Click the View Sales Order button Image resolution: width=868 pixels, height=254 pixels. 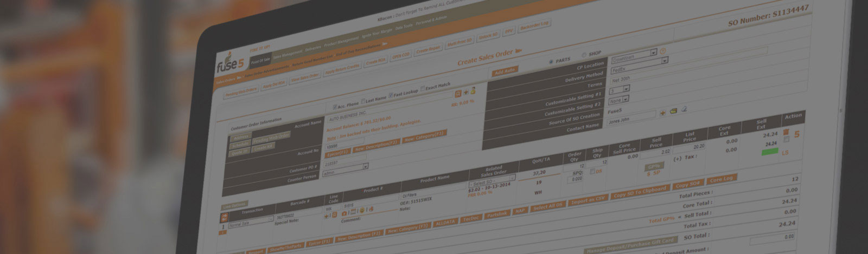305,78
